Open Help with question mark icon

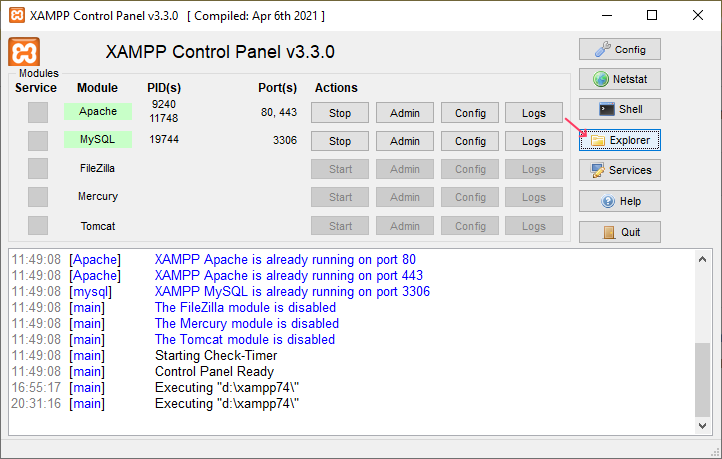coord(620,201)
